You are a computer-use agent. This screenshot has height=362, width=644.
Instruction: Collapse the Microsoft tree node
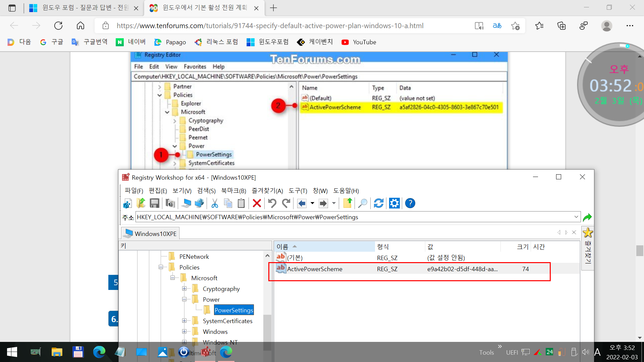(x=172, y=278)
